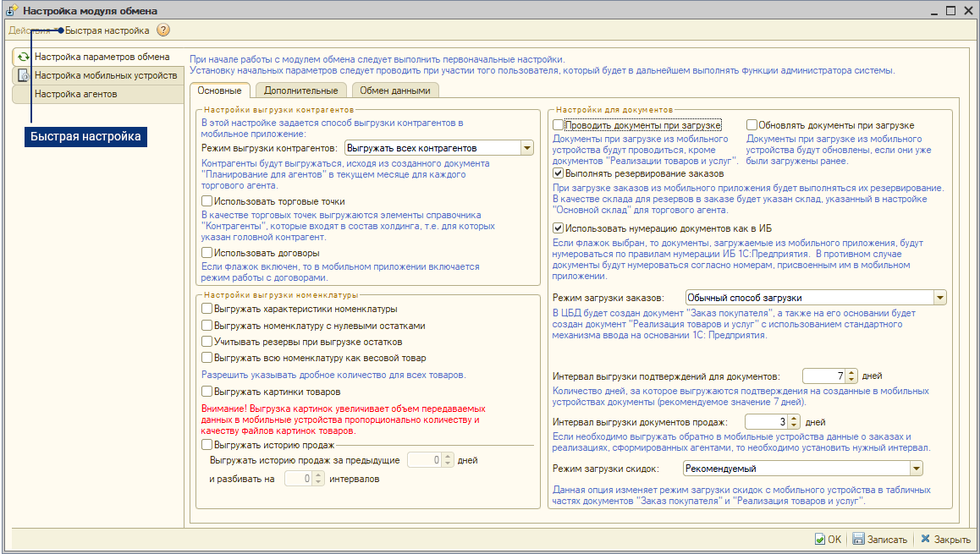This screenshot has width=980, height=554.
Task: Uncheck Выполнять резервирование заказов
Action: coord(558,173)
